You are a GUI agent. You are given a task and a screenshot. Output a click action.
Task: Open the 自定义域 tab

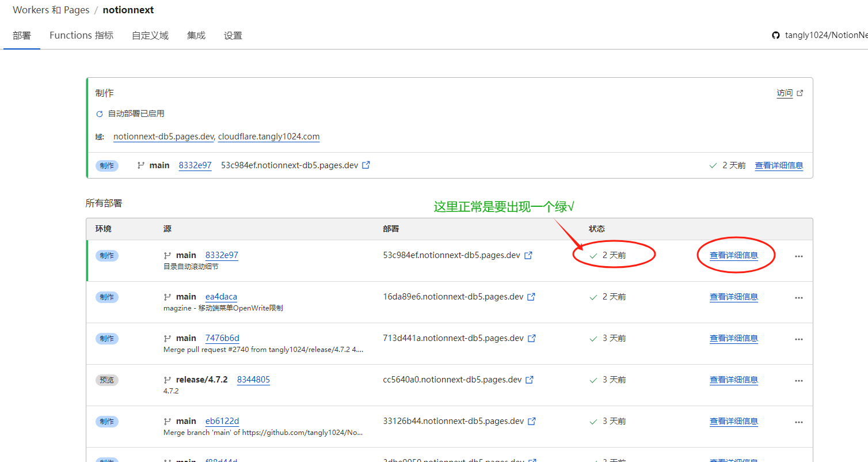tap(150, 36)
